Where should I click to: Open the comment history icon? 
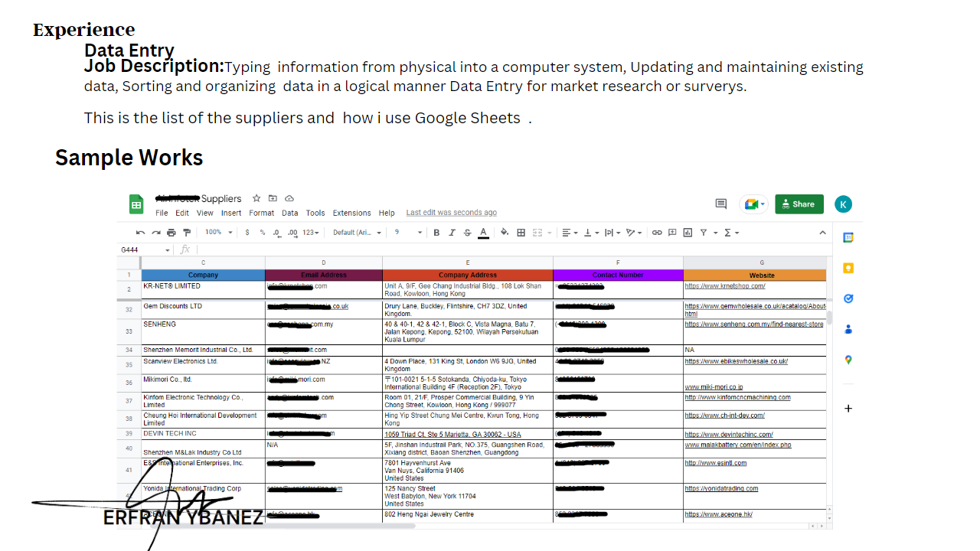click(x=720, y=204)
